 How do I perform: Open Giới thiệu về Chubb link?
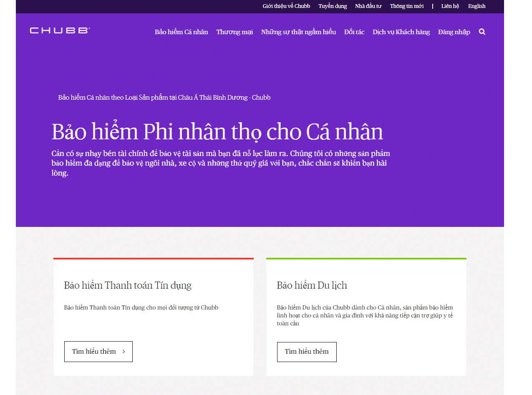286,6
